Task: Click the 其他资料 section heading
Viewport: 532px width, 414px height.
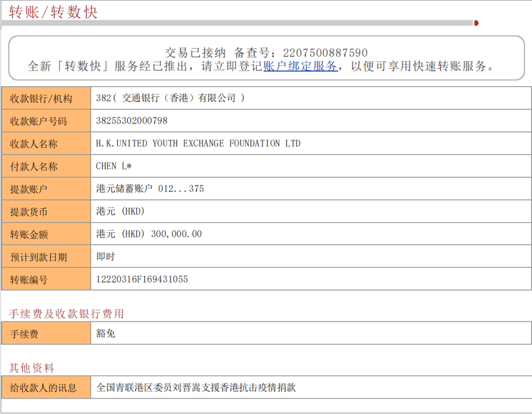Action: [32, 368]
